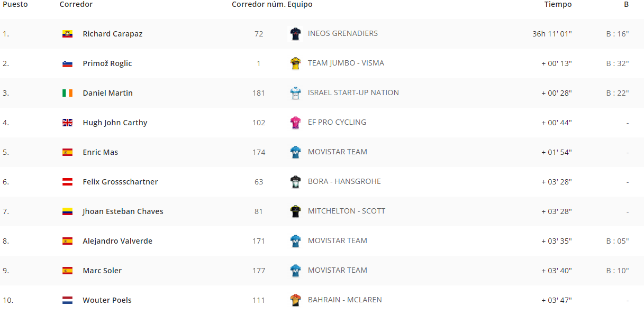Click the Puesto column header
Screen dimensions: 644x315
tap(15, 4)
